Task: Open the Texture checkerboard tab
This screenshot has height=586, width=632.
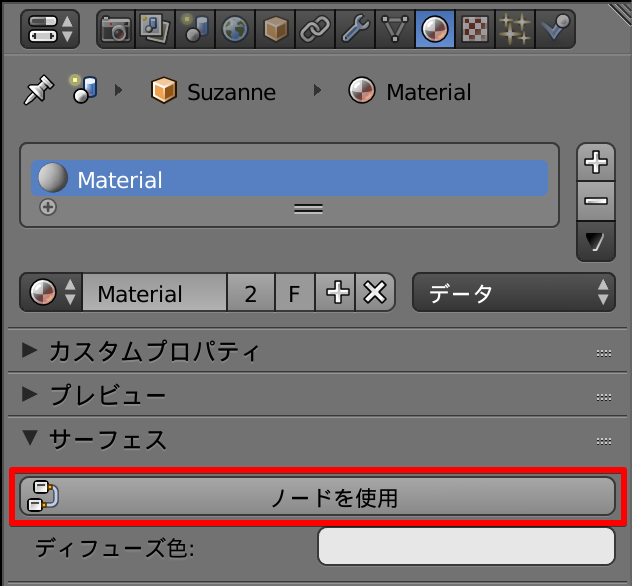Action: (475, 29)
